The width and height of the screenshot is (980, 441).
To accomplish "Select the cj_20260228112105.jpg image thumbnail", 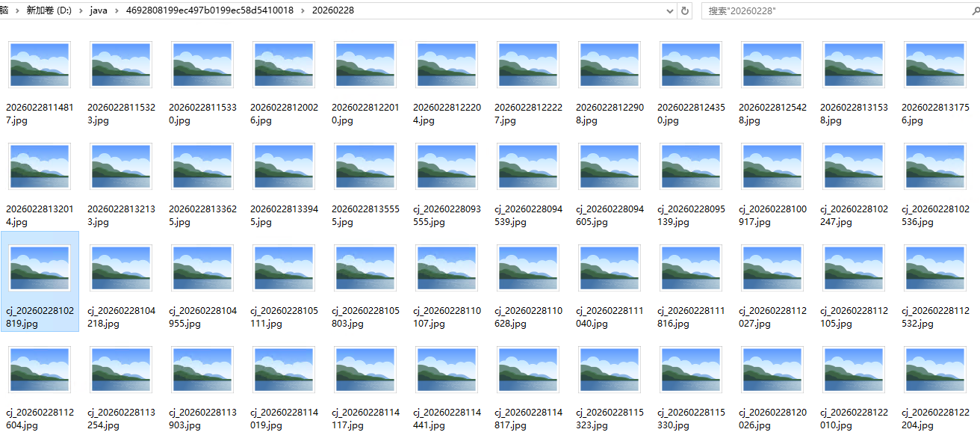I will pyautogui.click(x=854, y=268).
